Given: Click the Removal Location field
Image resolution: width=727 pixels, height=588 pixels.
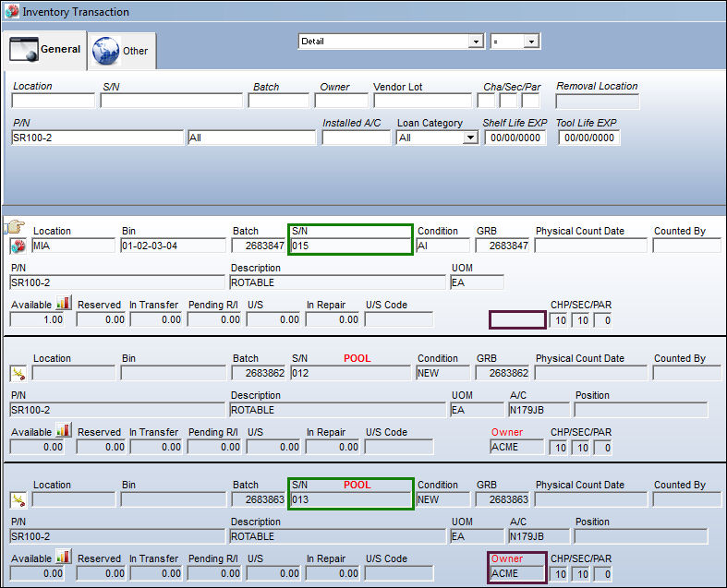Looking at the screenshot, I should (597, 102).
